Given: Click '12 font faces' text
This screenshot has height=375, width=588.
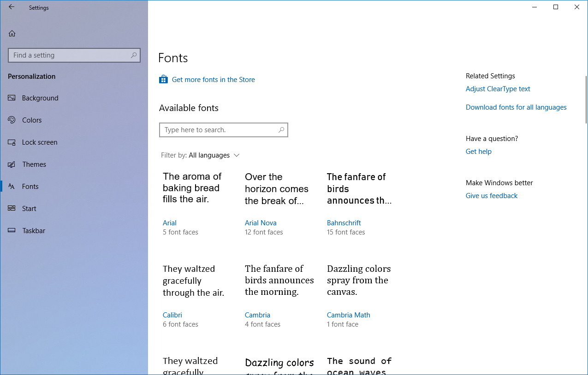Looking at the screenshot, I should click(x=264, y=232).
